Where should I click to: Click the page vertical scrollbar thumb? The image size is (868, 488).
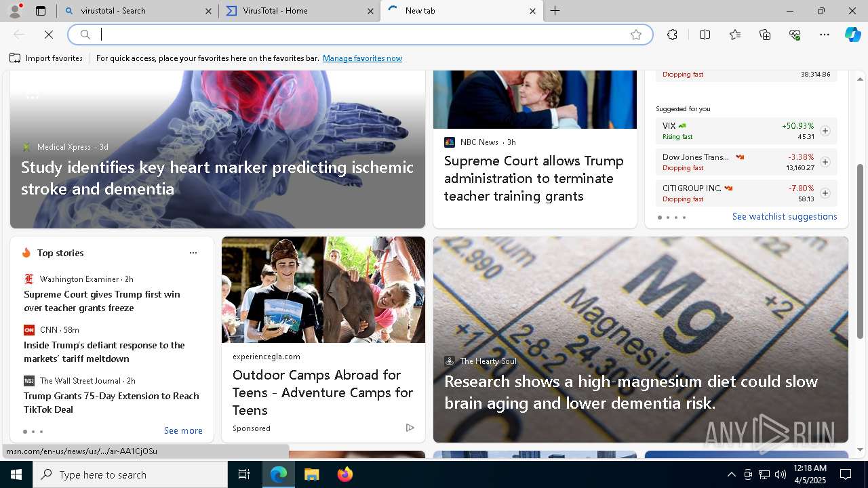tap(861, 251)
